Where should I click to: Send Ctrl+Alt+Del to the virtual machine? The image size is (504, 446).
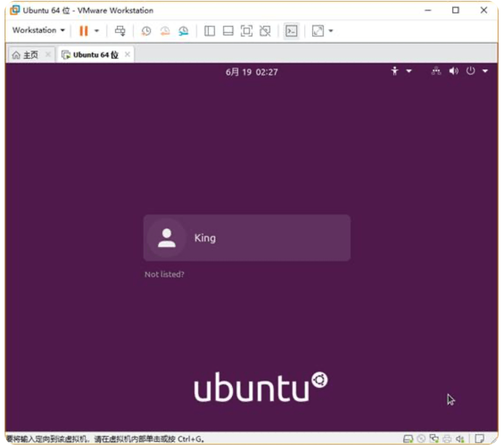120,31
